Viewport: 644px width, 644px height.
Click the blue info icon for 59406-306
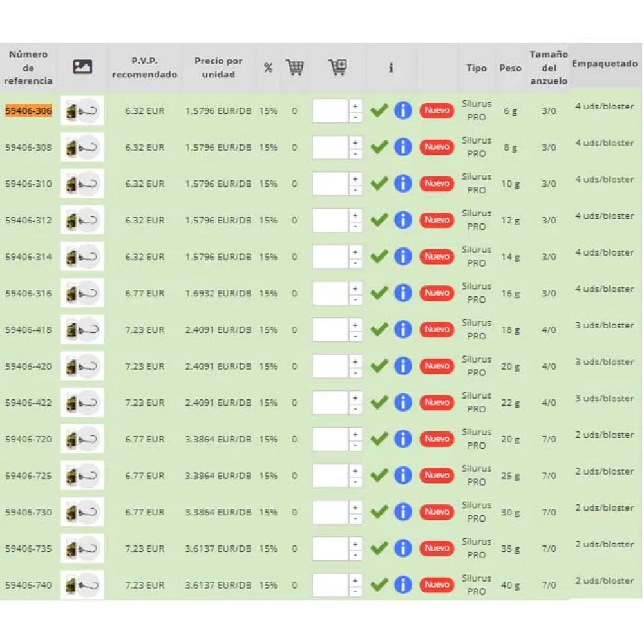402,110
